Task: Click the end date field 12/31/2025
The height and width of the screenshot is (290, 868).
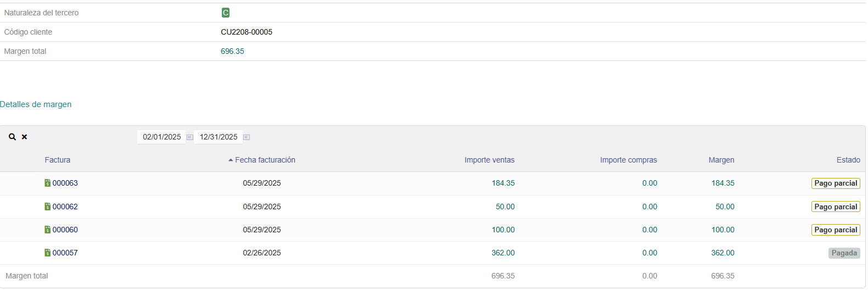Action: coord(219,137)
